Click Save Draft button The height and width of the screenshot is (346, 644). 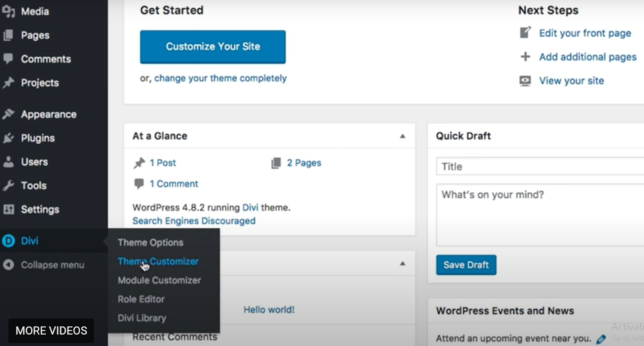(x=466, y=265)
